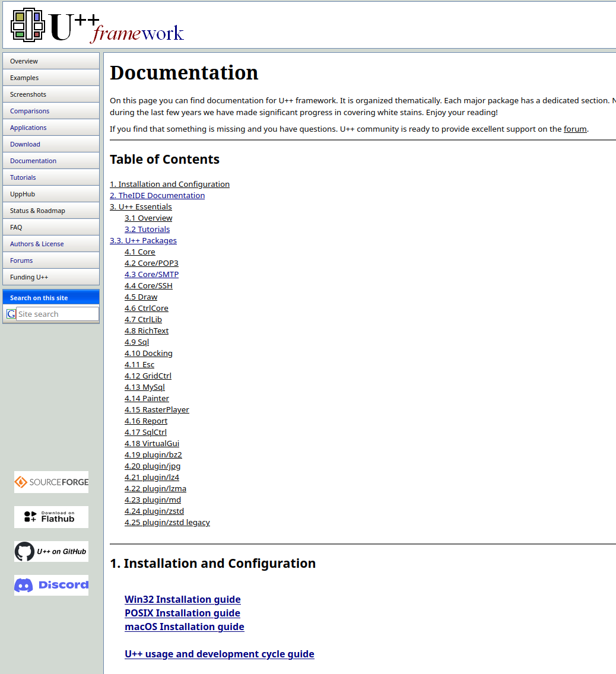Open the 4.6 CtrlCore contents link
616x674 pixels.
pyautogui.click(x=147, y=308)
